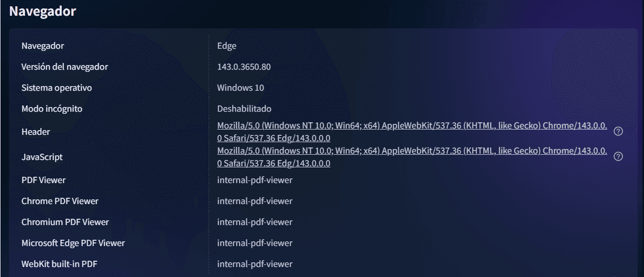Image resolution: width=644 pixels, height=277 pixels.
Task: Click the Sistema operativo label
Action: point(57,88)
